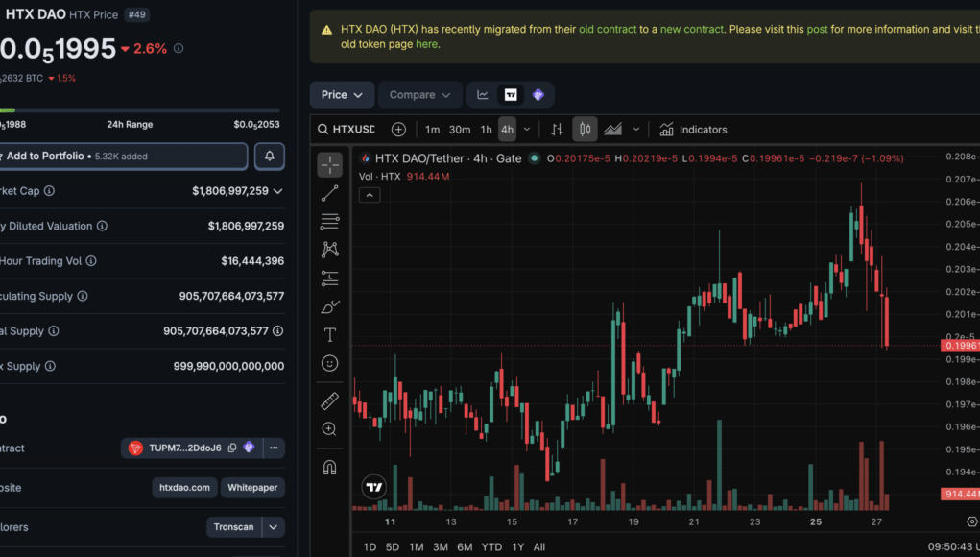Click info icon beside the 905,707,664,073,577 total supply value
Screen dimensions: 980x557
pos(277,330)
